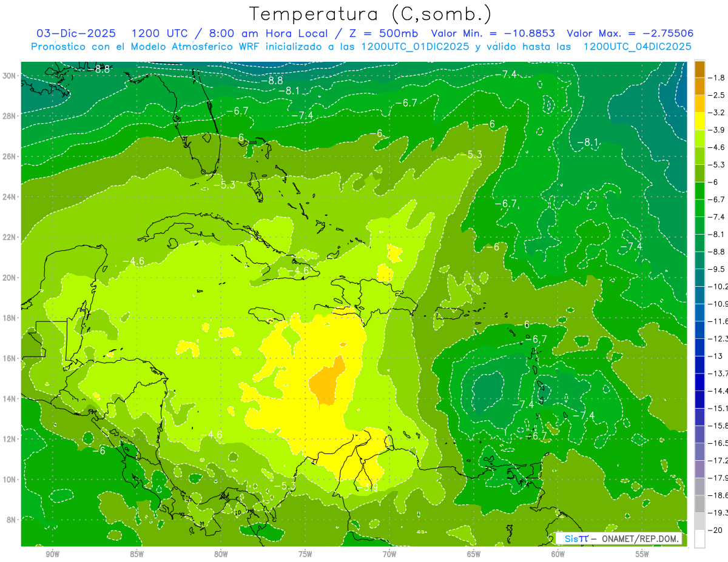Click the colorbar label "-20"
The height and width of the screenshot is (562, 728).
click(716, 530)
